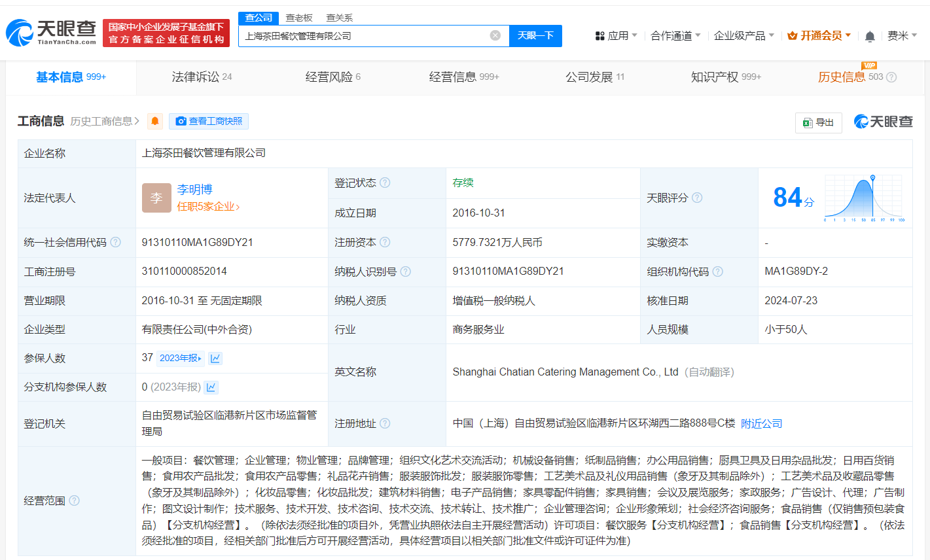This screenshot has width=930, height=560.
Task: Click the 天眼一下 search button
Action: 536,35
